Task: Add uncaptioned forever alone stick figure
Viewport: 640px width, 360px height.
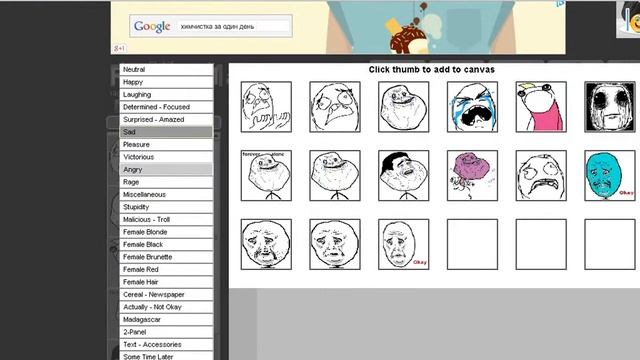Action: click(x=335, y=176)
